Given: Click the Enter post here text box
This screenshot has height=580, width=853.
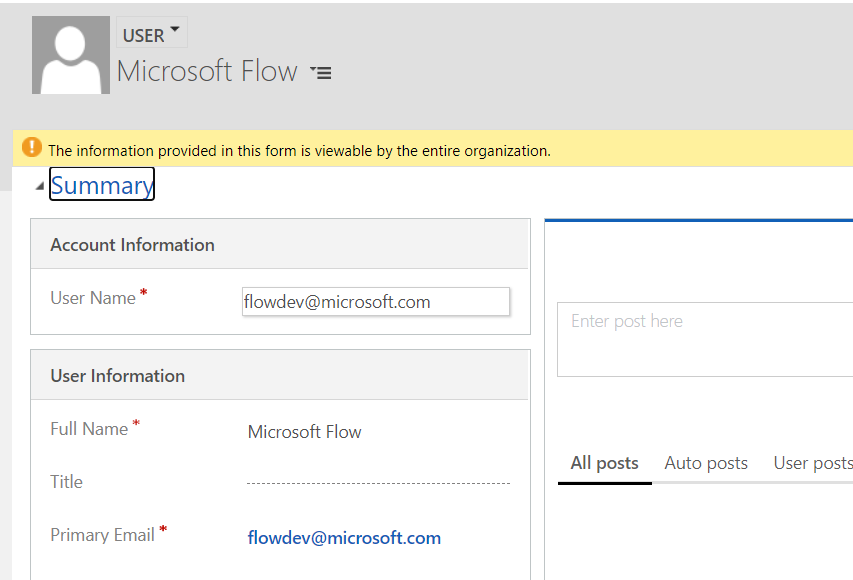Looking at the screenshot, I should point(705,340).
